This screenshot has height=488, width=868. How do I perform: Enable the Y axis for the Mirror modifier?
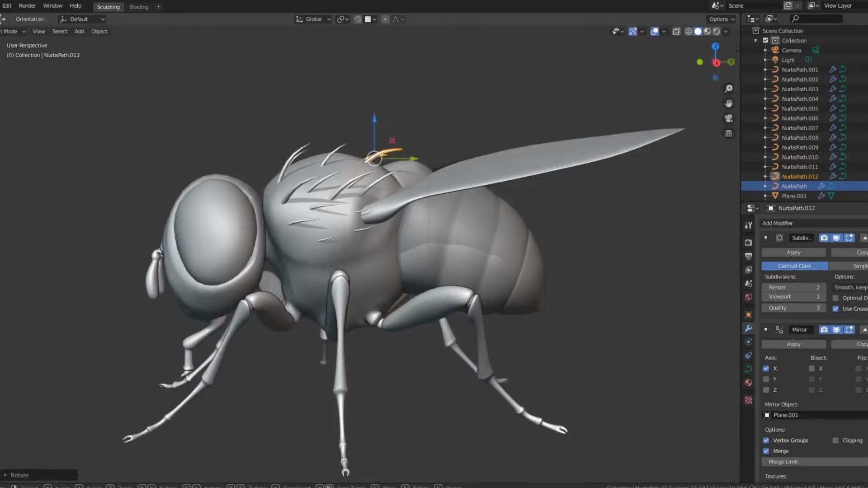point(766,379)
